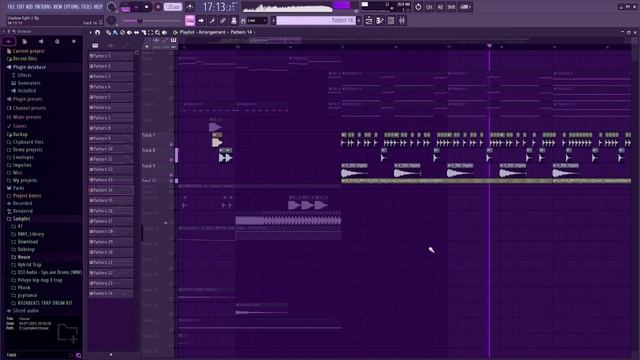Click the power/restart audio icon
640x360 pixels.
click(x=418, y=7)
